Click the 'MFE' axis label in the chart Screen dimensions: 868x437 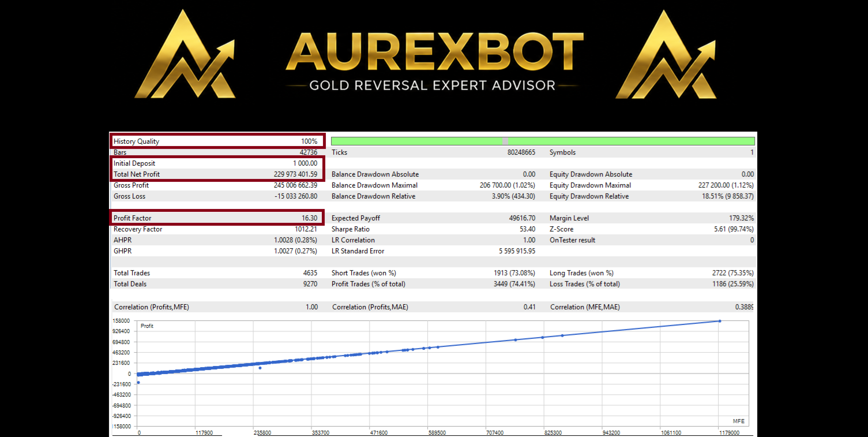[739, 421]
